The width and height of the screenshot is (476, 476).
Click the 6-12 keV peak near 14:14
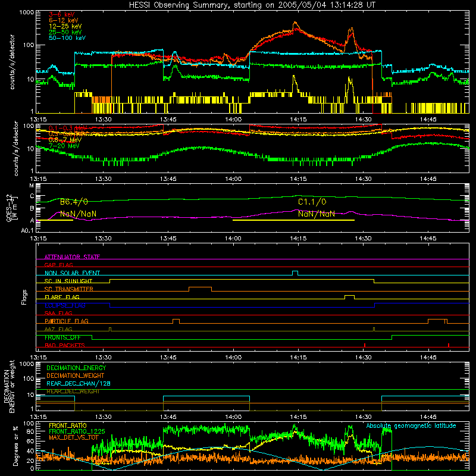pyautogui.click(x=295, y=23)
